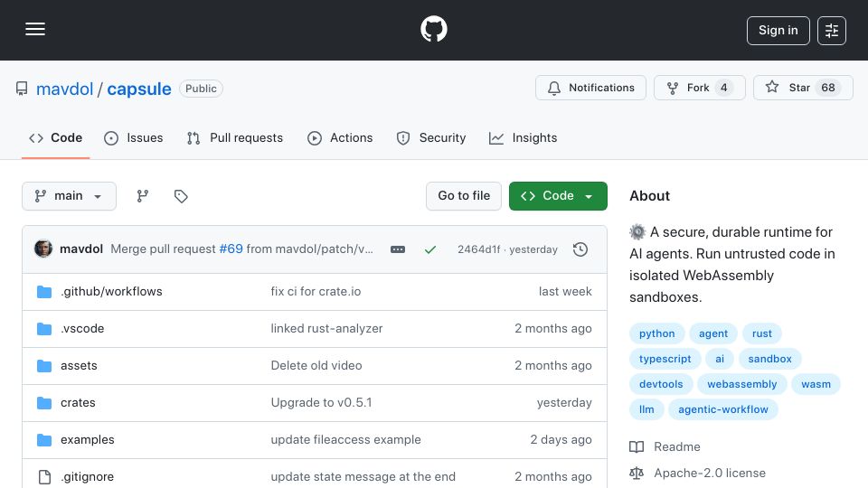Open 'Upgrade to v0.5.1' commit message
868x488 pixels.
(x=321, y=403)
